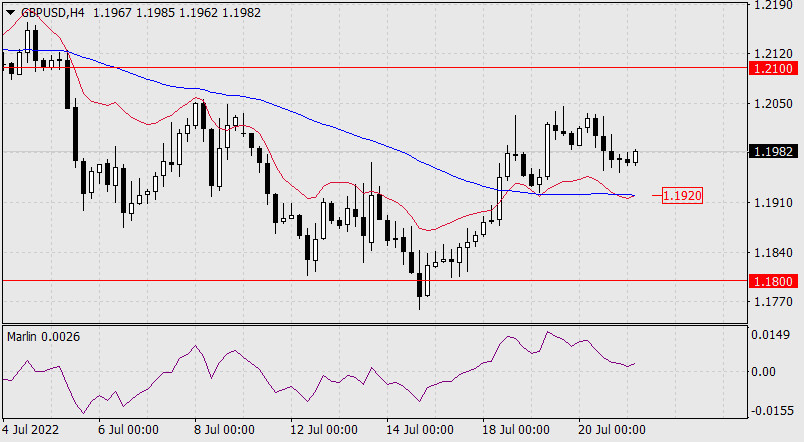804x442 pixels.
Task: Click the 1.2190 price scale value
Action: tap(774, 5)
